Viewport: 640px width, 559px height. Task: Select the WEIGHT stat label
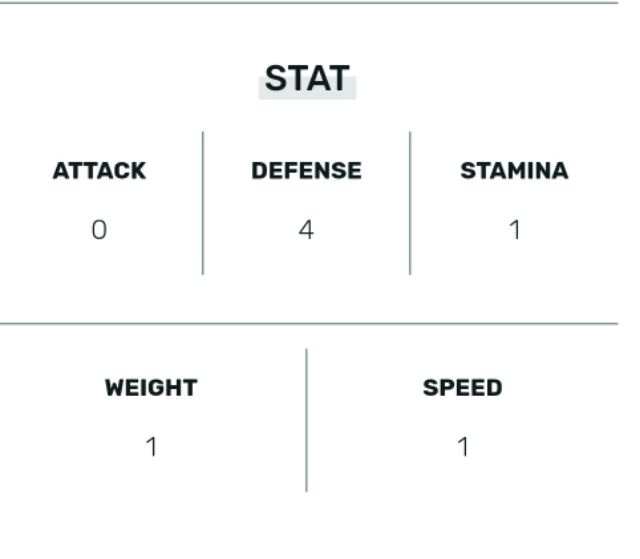click(x=151, y=388)
